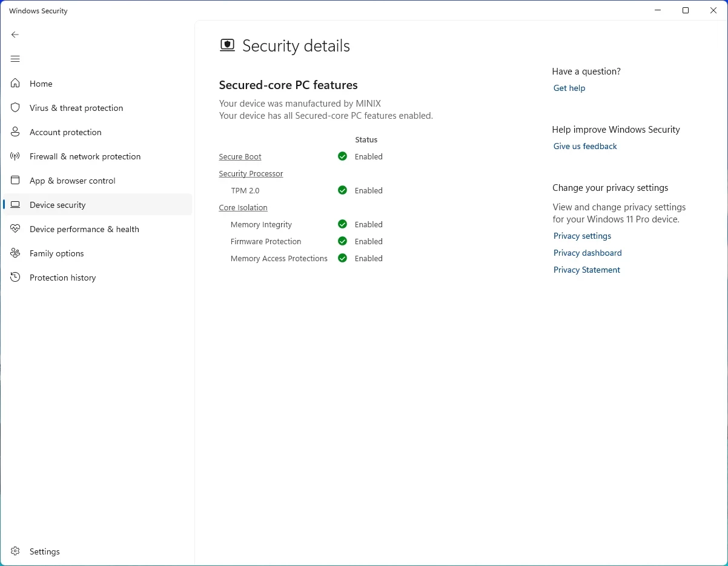Click Enabled status for Secure Boot
Viewport: 728px width, 566px height.
click(369, 156)
